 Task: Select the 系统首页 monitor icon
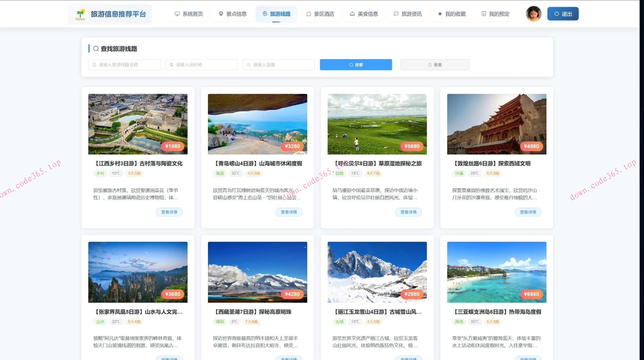coord(177,14)
